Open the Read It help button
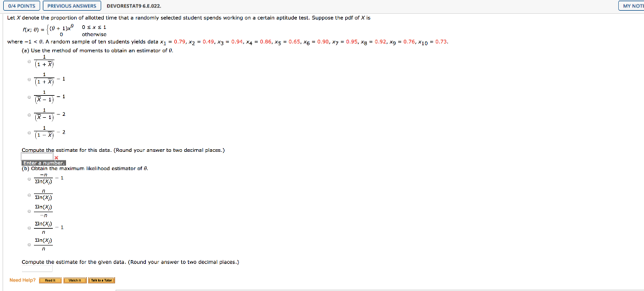Screen dimensions: 644x291 pyautogui.click(x=50, y=280)
